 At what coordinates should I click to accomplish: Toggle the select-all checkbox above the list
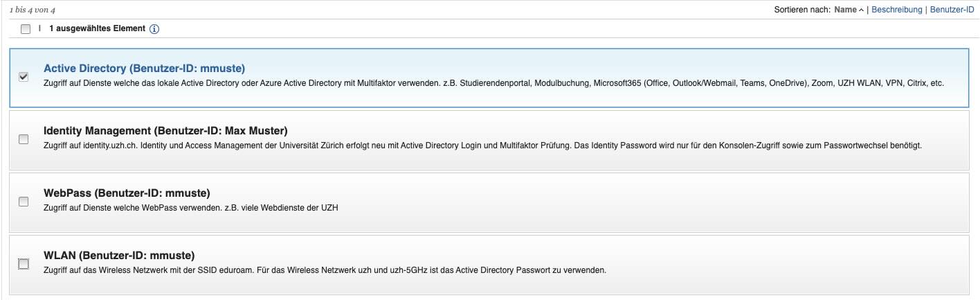26,29
